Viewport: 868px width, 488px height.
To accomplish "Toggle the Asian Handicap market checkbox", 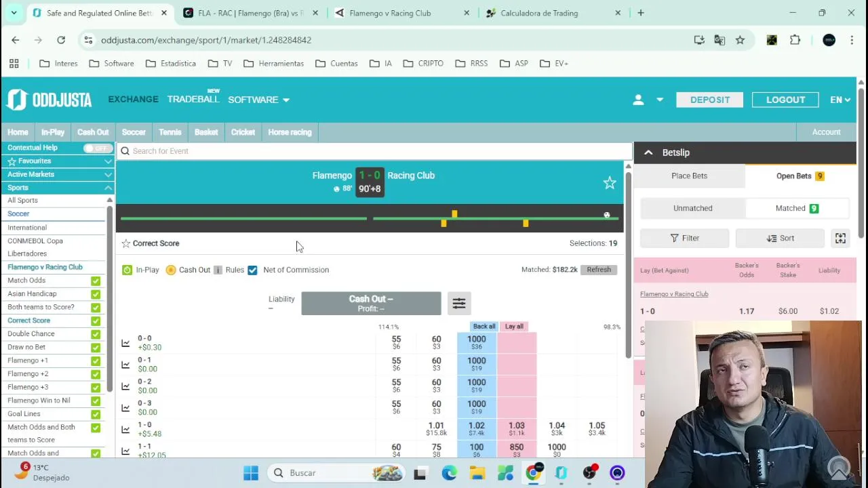I will (x=96, y=294).
